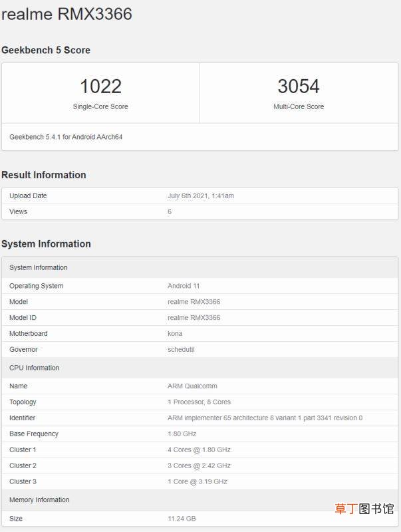The height and width of the screenshot is (532, 401).
Task: Select 'Geekbench 5.4.1 for Android AArch64' text
Action: pos(66,137)
